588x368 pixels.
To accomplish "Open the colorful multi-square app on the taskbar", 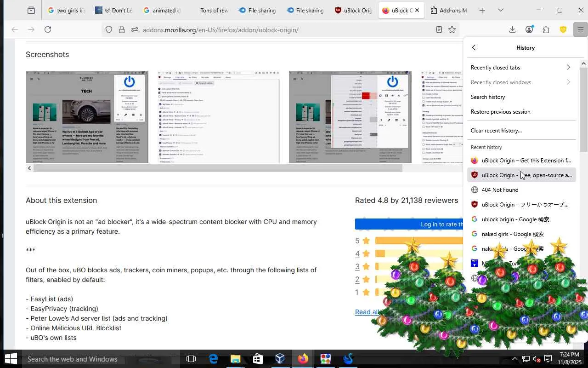I will [x=325, y=359].
